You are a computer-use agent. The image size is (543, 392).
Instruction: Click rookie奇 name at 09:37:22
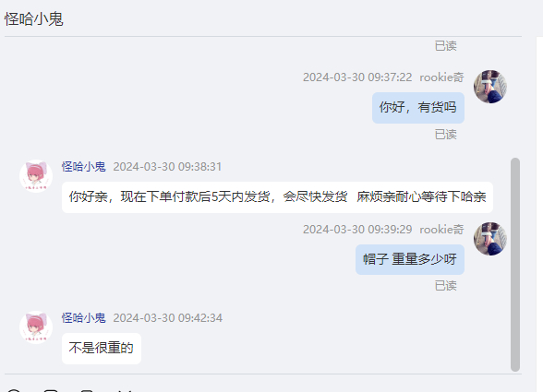click(441, 77)
